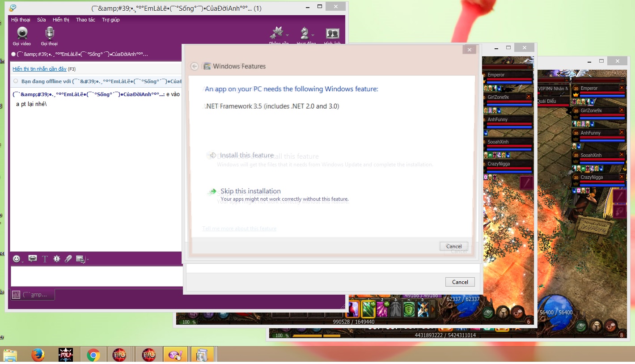Image resolution: width=635 pixels, height=364 pixels.
Task: Click the lower Cancel button in outer dialog
Action: click(460, 282)
